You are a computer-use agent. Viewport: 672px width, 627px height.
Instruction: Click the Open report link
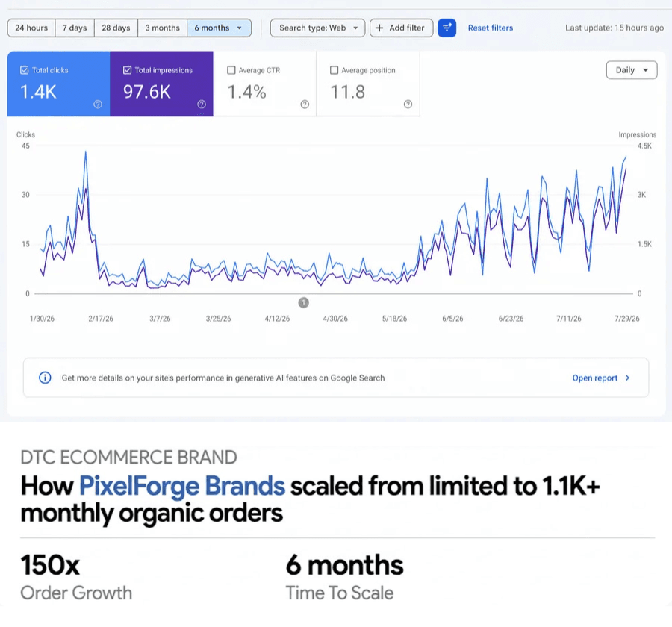click(595, 378)
